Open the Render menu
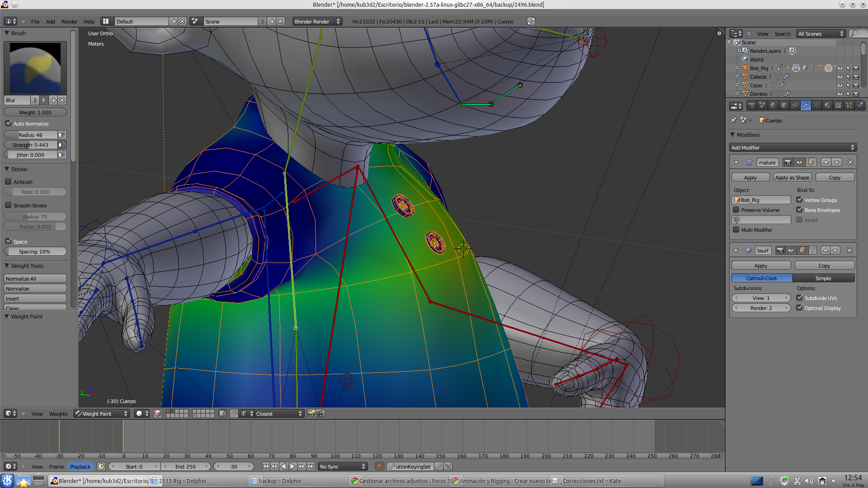The height and width of the screenshot is (488, 868). [x=69, y=21]
